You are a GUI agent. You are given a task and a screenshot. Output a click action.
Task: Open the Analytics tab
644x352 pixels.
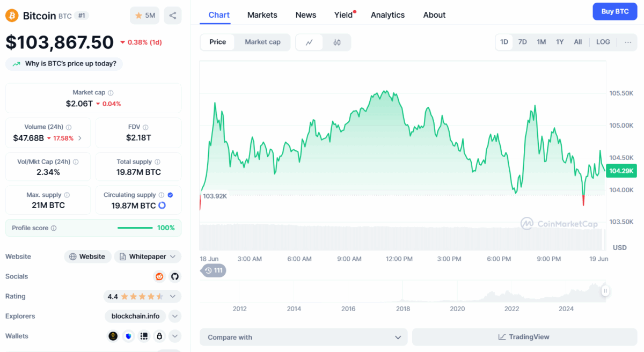387,15
